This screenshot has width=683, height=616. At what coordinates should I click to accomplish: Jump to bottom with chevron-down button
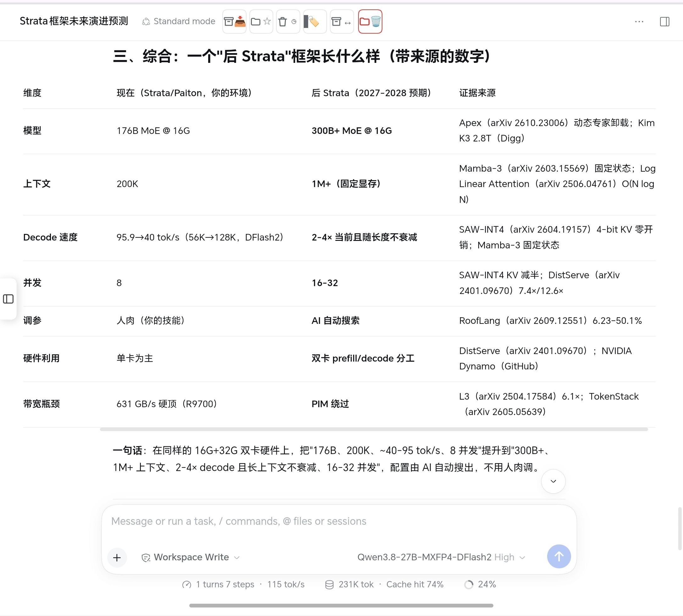pos(553,481)
